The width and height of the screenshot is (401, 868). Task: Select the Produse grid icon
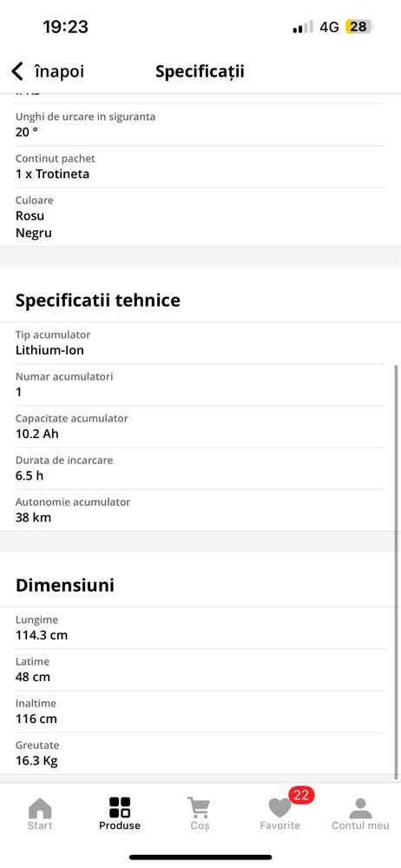120,807
